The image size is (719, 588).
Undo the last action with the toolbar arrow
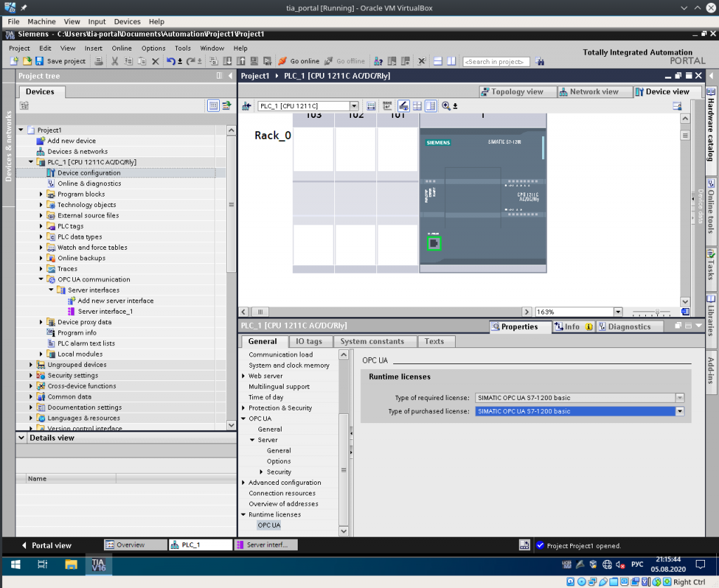[171, 61]
